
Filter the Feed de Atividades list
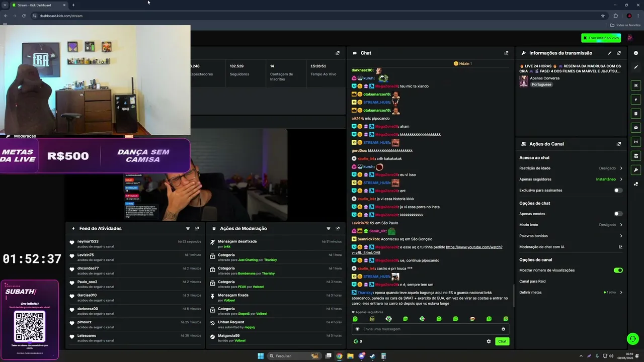tap(188, 228)
